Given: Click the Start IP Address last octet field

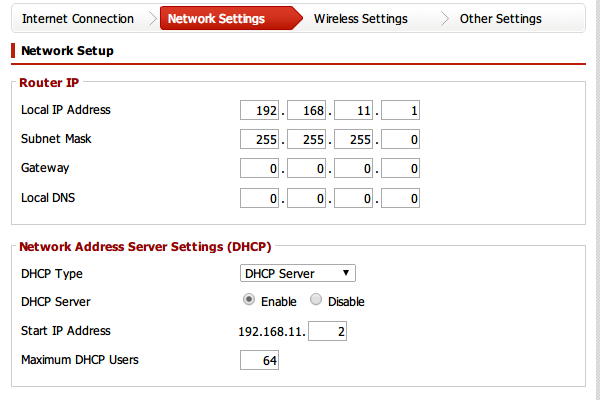Looking at the screenshot, I should [x=328, y=331].
